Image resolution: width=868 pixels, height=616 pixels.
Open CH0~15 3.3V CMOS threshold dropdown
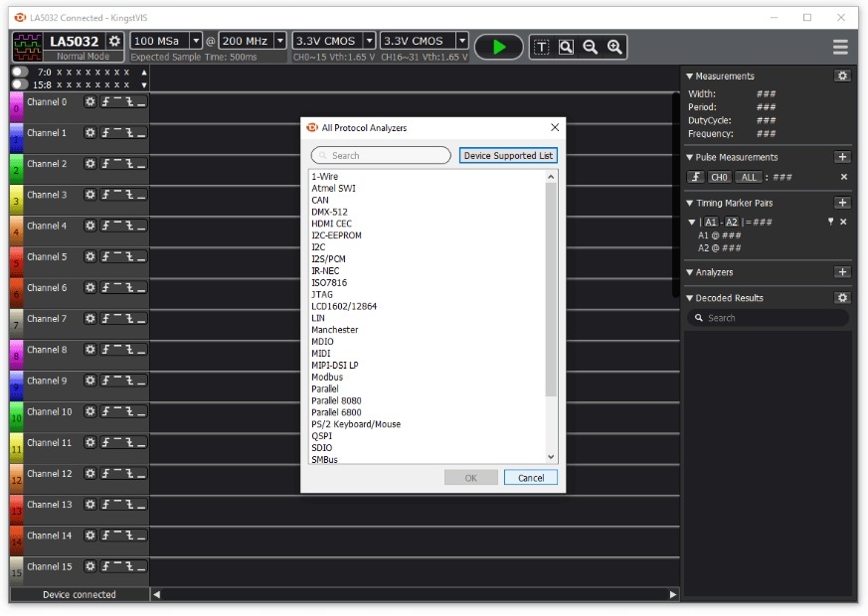[369, 41]
